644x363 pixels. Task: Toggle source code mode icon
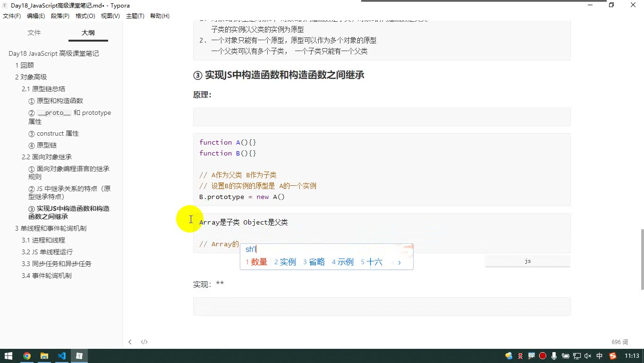(144, 342)
